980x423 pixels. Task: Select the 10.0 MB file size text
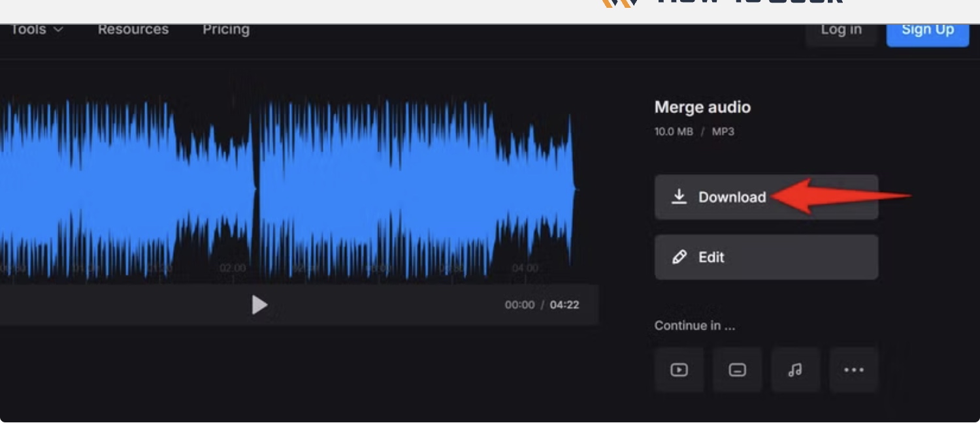coord(674,132)
